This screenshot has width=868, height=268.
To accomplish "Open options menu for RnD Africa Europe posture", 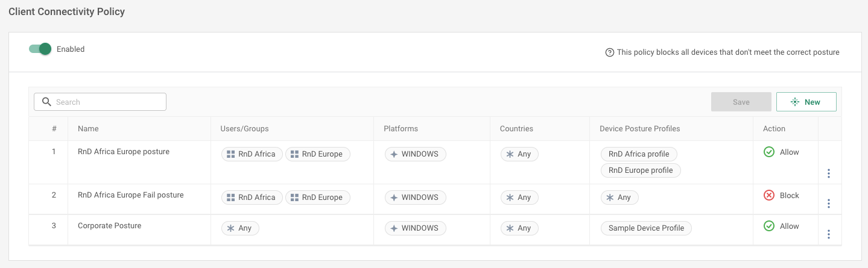I will [829, 173].
